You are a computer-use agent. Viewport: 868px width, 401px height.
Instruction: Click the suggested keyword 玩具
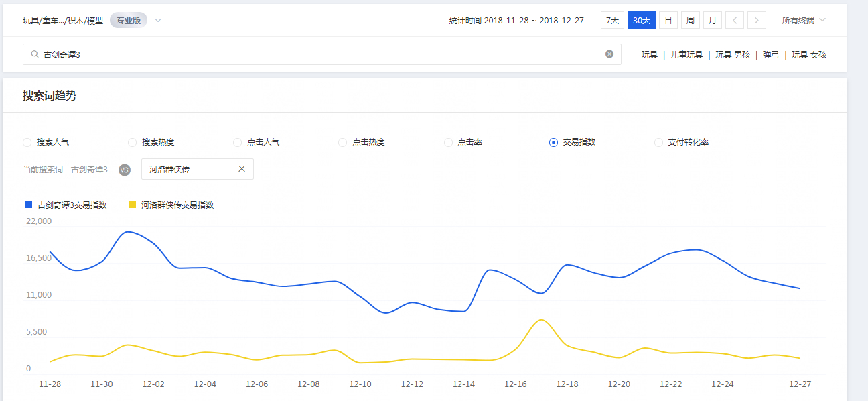click(650, 55)
